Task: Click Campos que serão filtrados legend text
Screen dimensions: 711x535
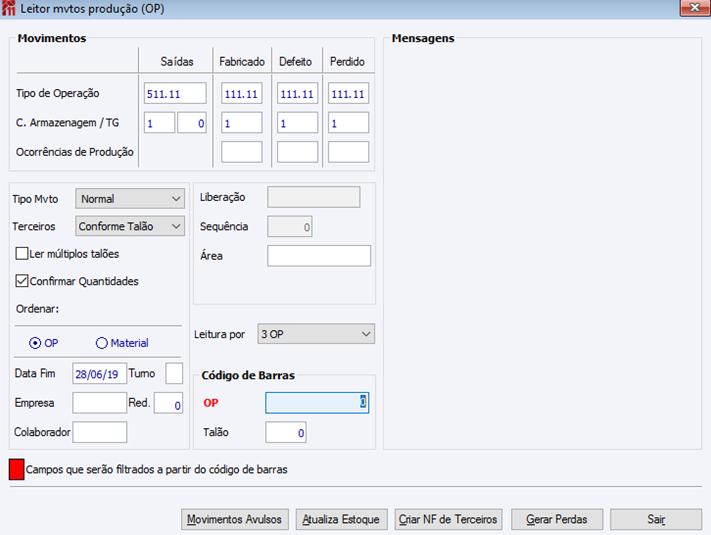Action: tap(156, 469)
